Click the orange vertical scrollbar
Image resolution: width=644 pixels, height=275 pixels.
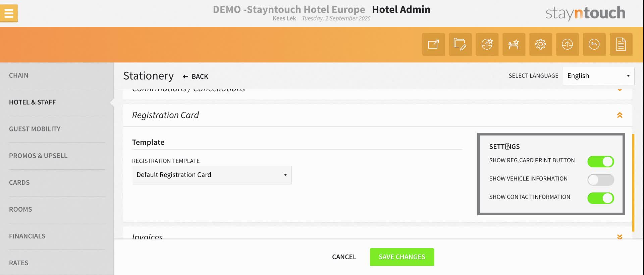(x=633, y=183)
